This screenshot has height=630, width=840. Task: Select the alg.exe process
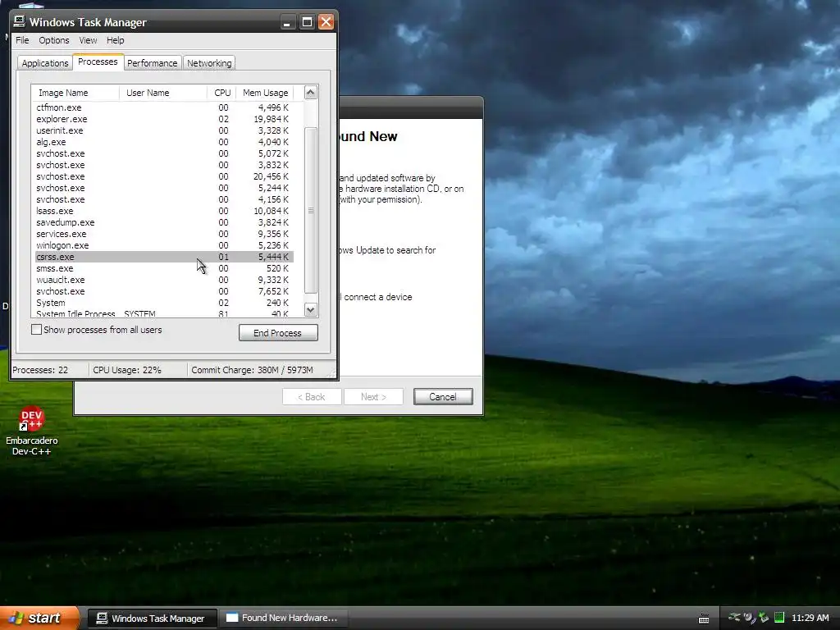[164, 142]
